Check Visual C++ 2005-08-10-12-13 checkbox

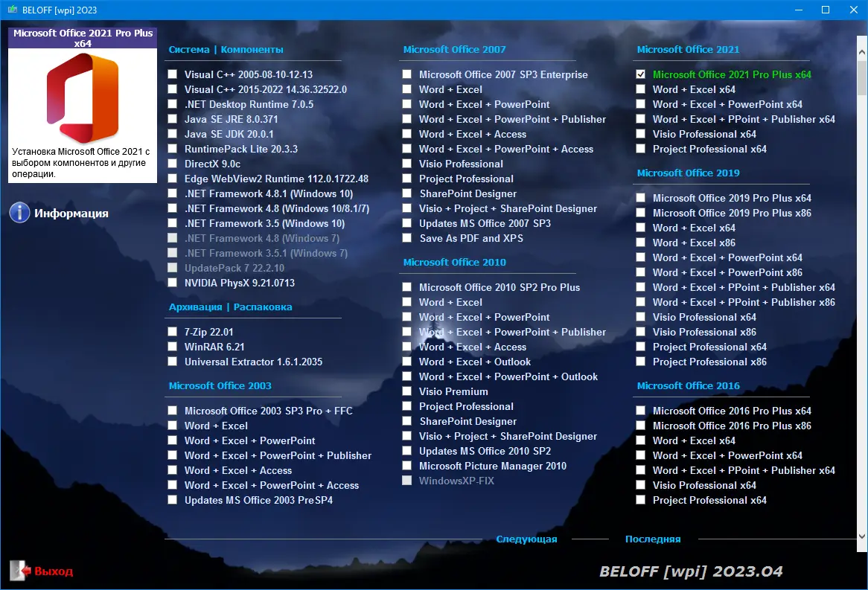pos(173,74)
